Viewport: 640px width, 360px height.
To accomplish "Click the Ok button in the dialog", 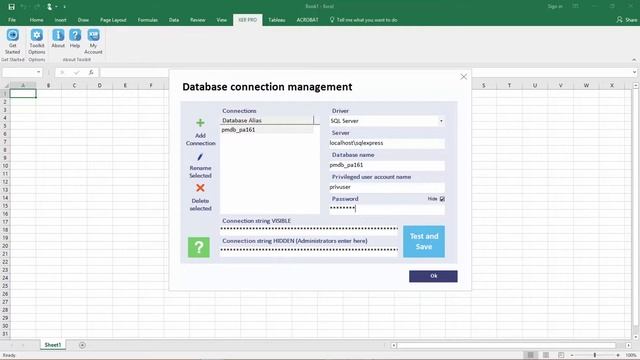I will point(433,276).
